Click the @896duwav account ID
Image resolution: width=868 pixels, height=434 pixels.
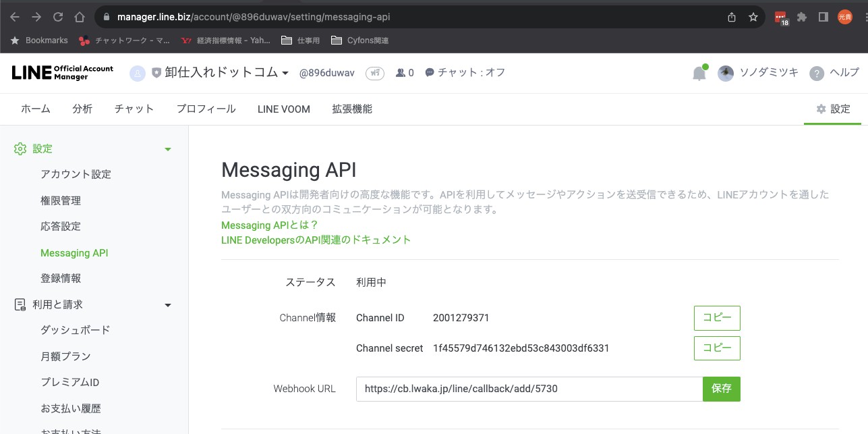pyautogui.click(x=327, y=73)
